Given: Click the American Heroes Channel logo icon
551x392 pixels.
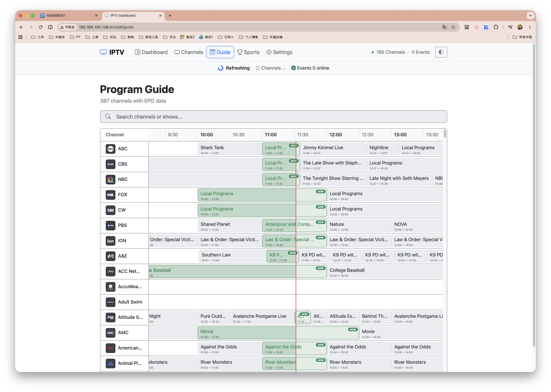Looking at the screenshot, I should pyautogui.click(x=111, y=348).
